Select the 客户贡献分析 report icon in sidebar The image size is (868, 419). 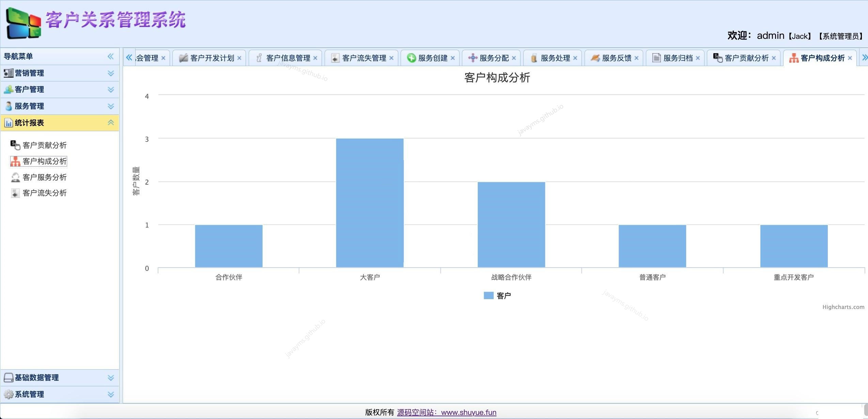click(x=15, y=145)
